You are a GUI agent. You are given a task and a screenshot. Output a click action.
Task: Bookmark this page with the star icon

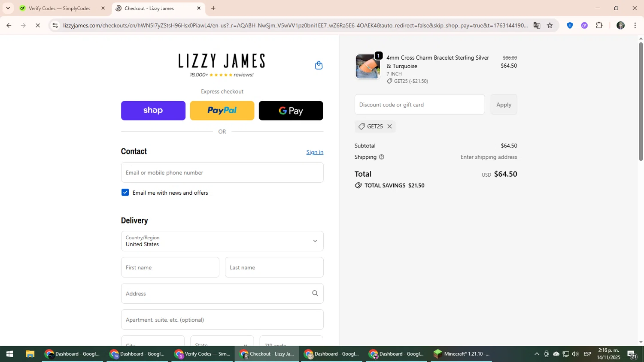550,25
